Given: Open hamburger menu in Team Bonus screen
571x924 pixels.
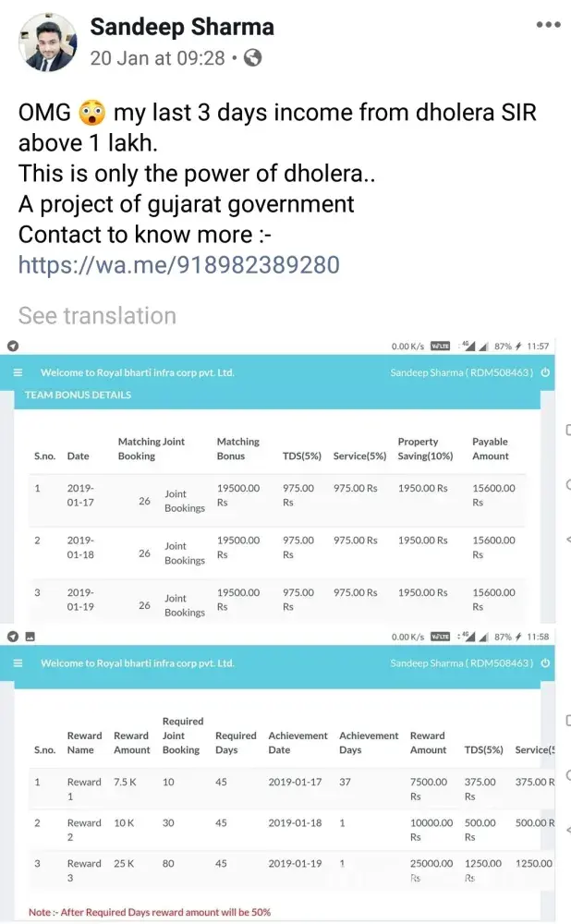Looking at the screenshot, I should coord(18,373).
